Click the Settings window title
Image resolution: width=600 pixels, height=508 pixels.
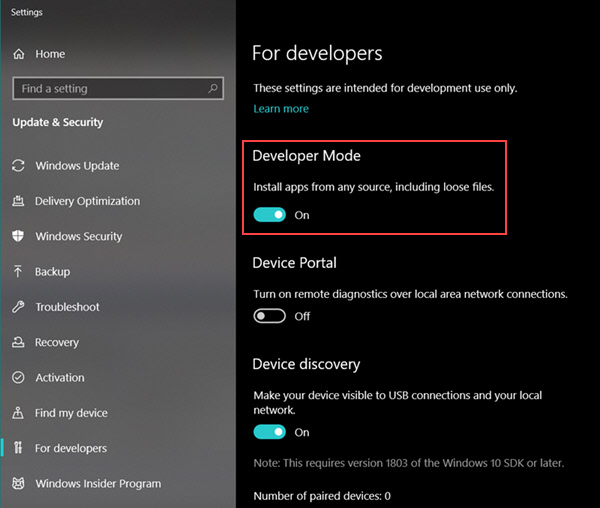[x=26, y=12]
